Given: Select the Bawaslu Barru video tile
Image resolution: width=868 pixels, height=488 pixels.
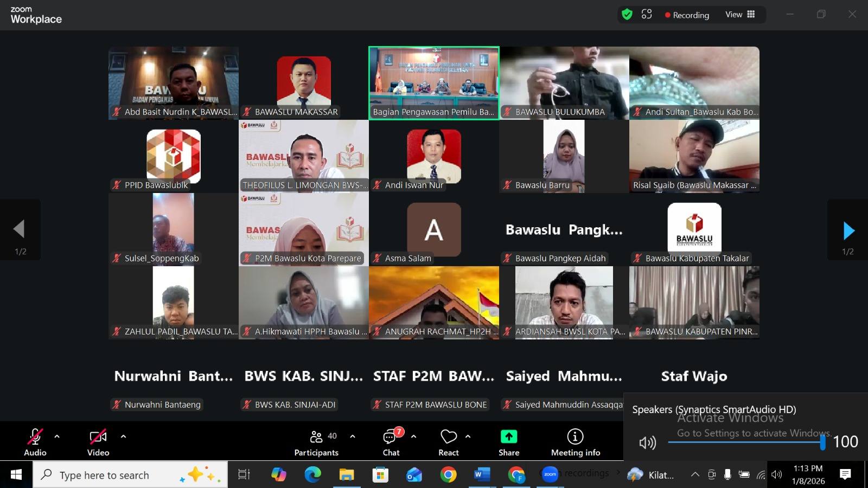Looking at the screenshot, I should (564, 156).
